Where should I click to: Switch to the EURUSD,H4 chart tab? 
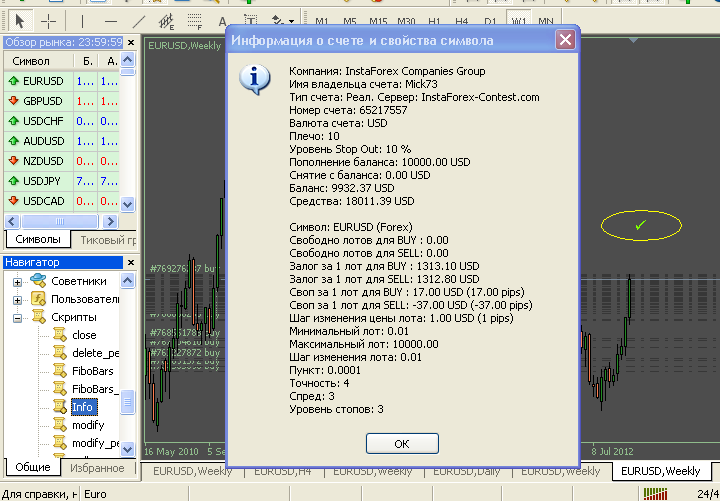282,472
